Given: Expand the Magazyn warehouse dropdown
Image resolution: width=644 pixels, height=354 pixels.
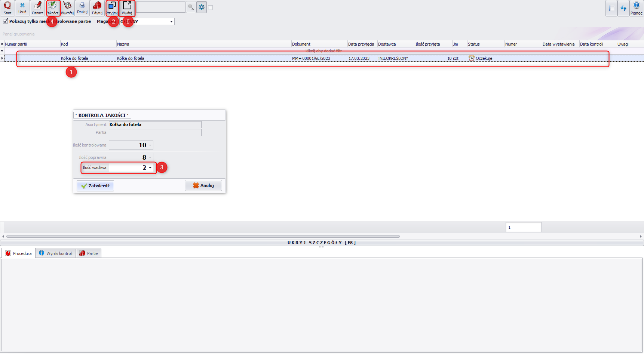Looking at the screenshot, I should click(171, 22).
